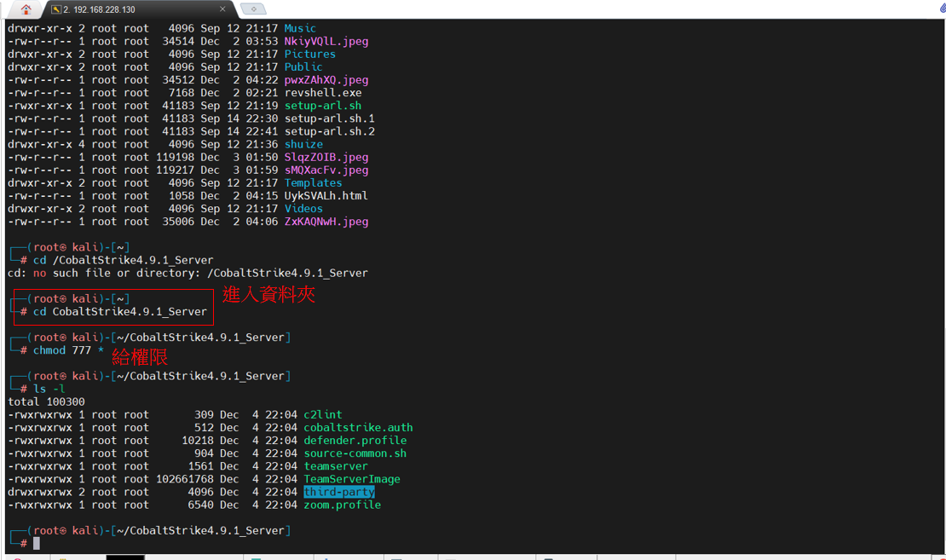Select the file name sMQXacFv.jpeg

(326, 170)
